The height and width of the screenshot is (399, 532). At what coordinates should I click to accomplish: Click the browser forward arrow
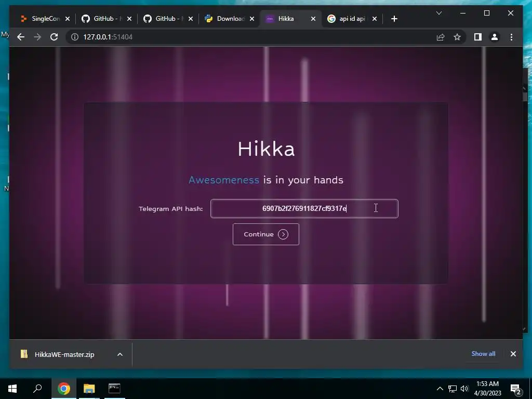point(37,37)
